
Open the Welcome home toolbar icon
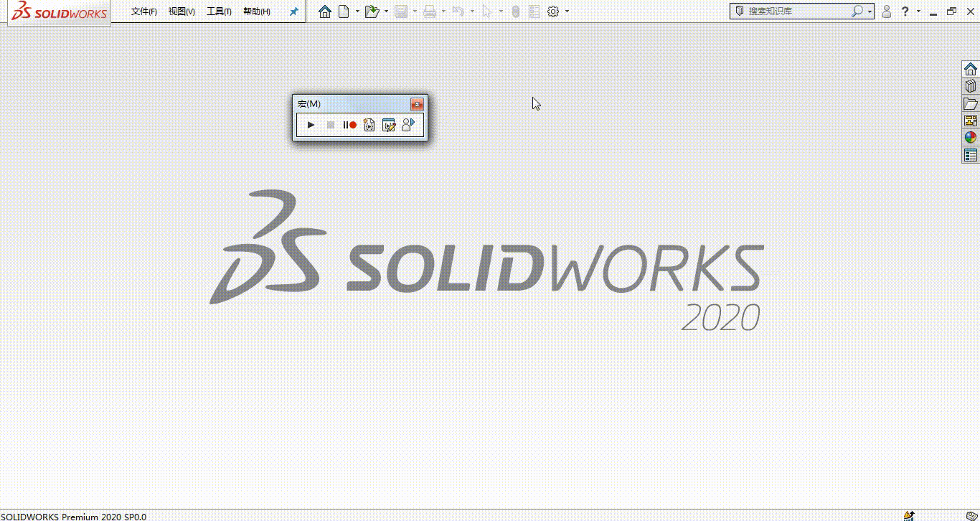[325, 11]
